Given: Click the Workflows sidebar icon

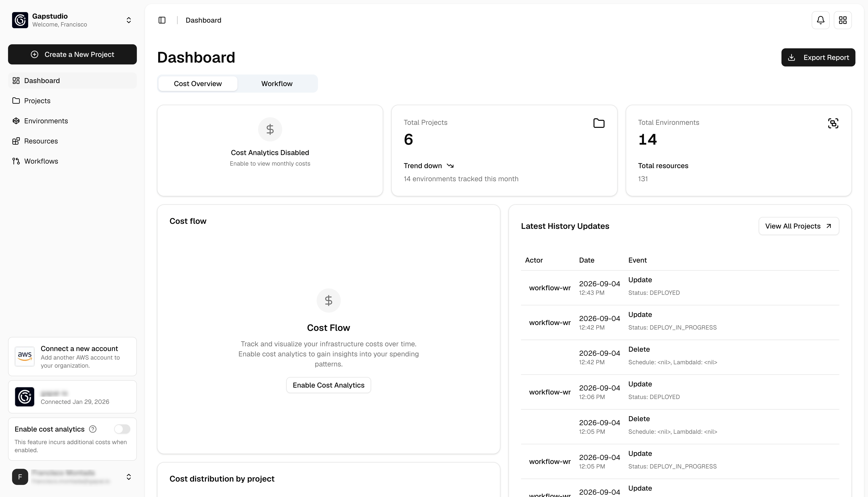Looking at the screenshot, I should click(16, 161).
